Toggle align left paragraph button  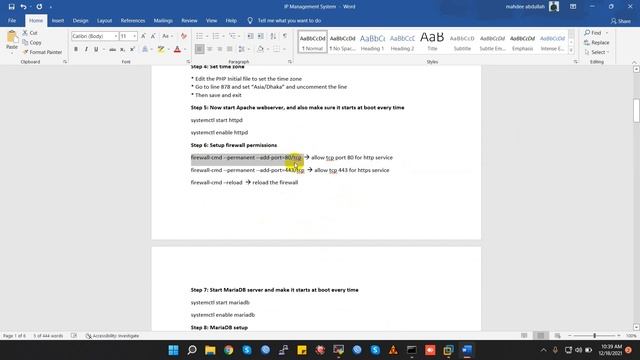coord(199,49)
